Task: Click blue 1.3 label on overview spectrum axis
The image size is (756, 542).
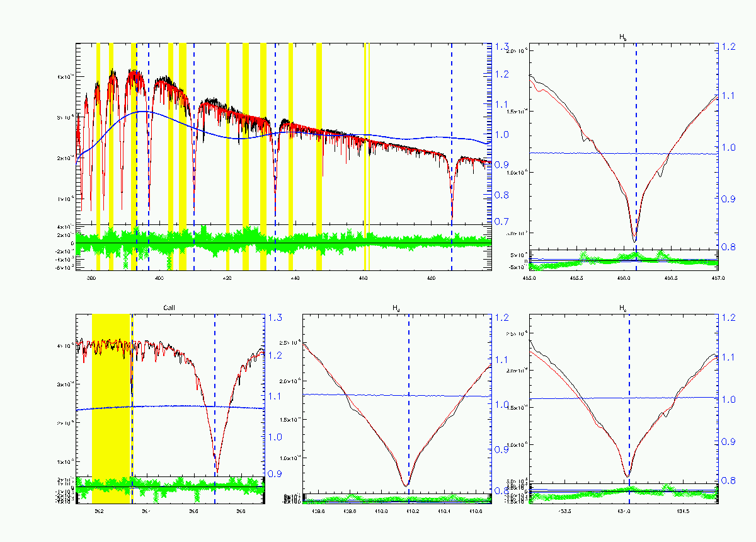Action: [x=502, y=47]
